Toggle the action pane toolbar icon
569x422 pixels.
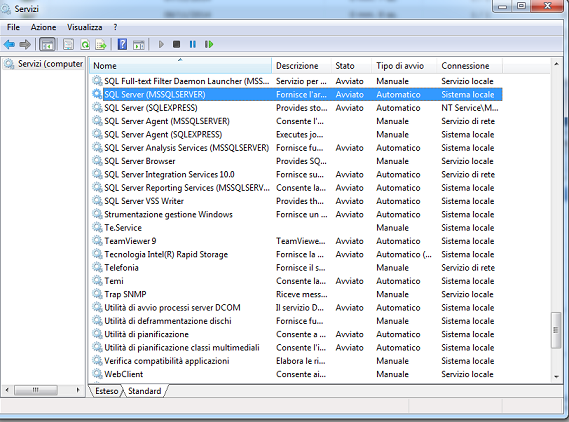point(139,45)
